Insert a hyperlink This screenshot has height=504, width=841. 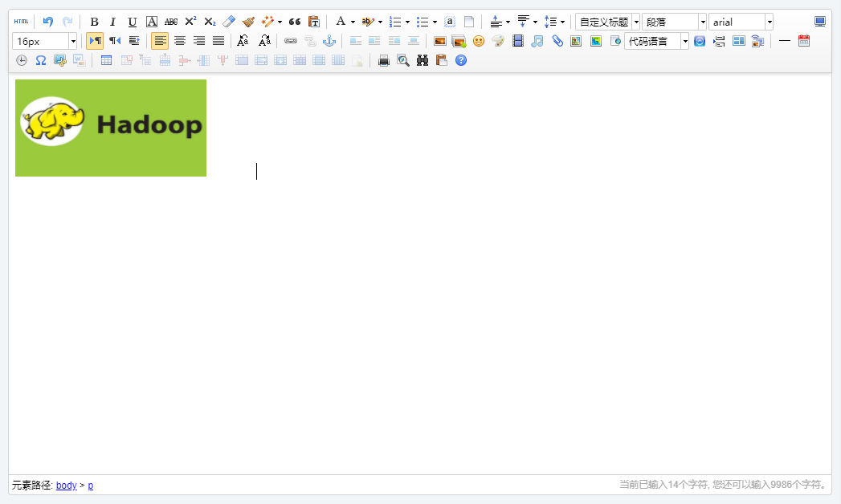291,41
